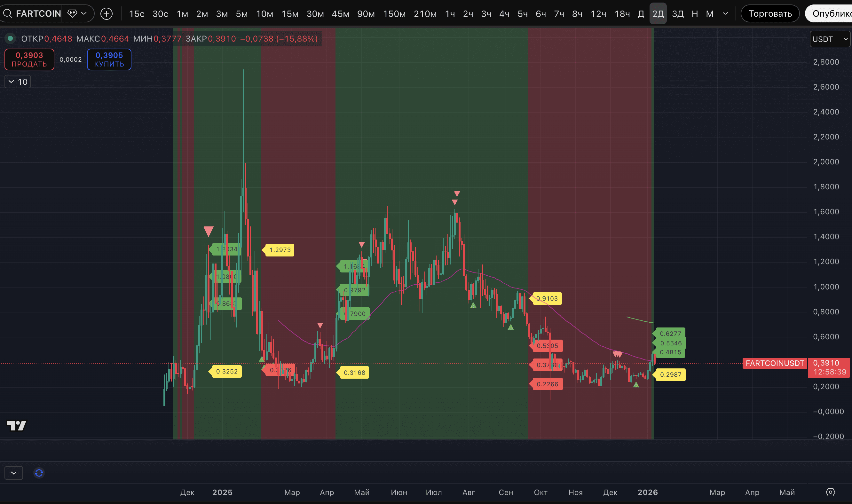The width and height of the screenshot is (852, 504).
Task: Click the green up-triangle signal near 2026
Action: [636, 385]
